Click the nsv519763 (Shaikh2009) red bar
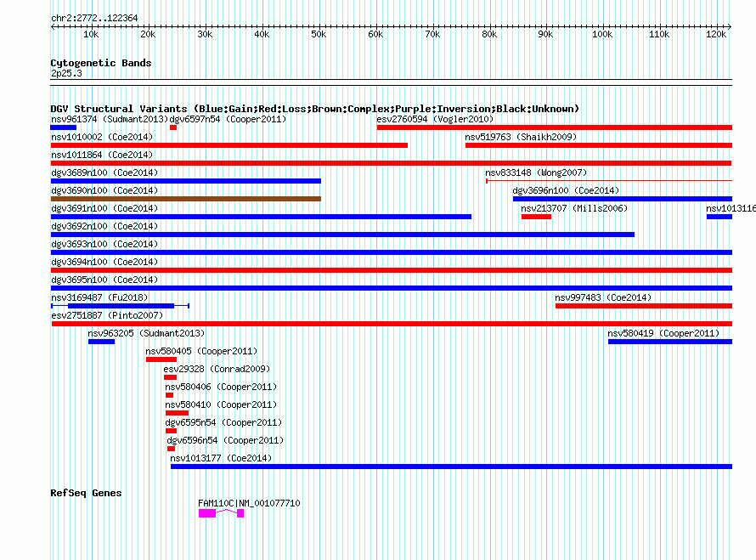 (x=599, y=145)
